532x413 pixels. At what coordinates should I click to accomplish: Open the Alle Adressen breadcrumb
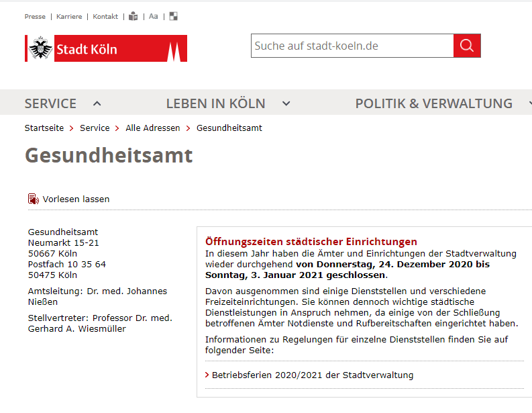coord(152,128)
